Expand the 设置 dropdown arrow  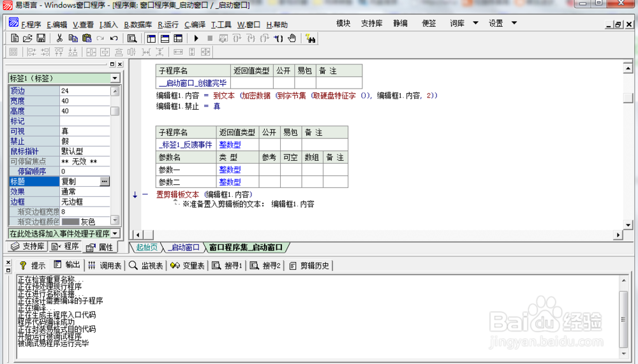click(514, 23)
